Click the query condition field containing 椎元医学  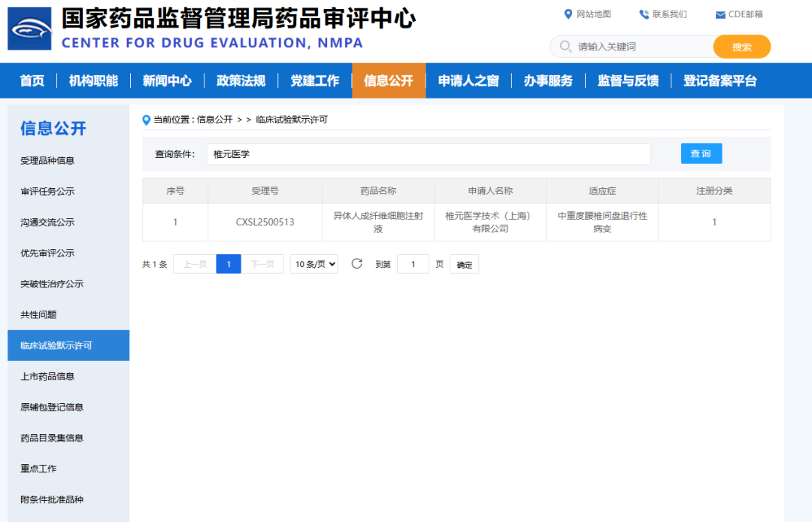point(429,153)
